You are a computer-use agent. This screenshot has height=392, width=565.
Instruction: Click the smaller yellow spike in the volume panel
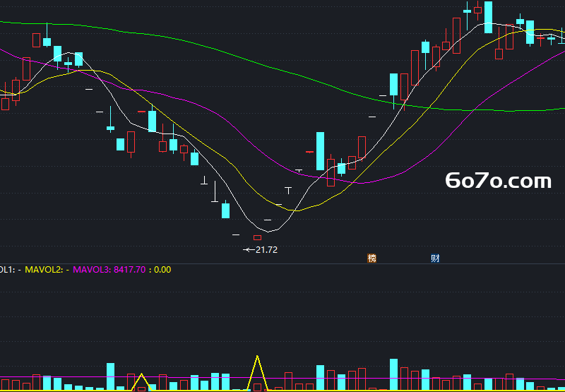click(142, 382)
